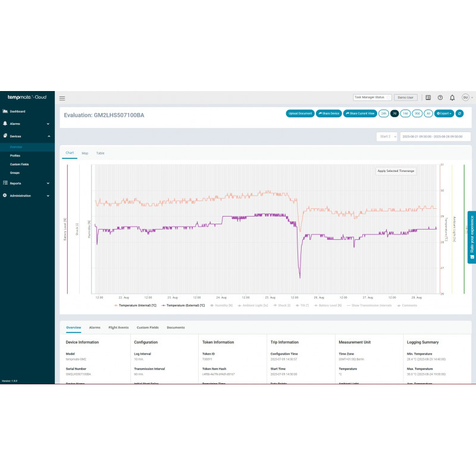Click the Dashboard icon in sidebar
The width and height of the screenshot is (476, 476).
tap(5, 111)
